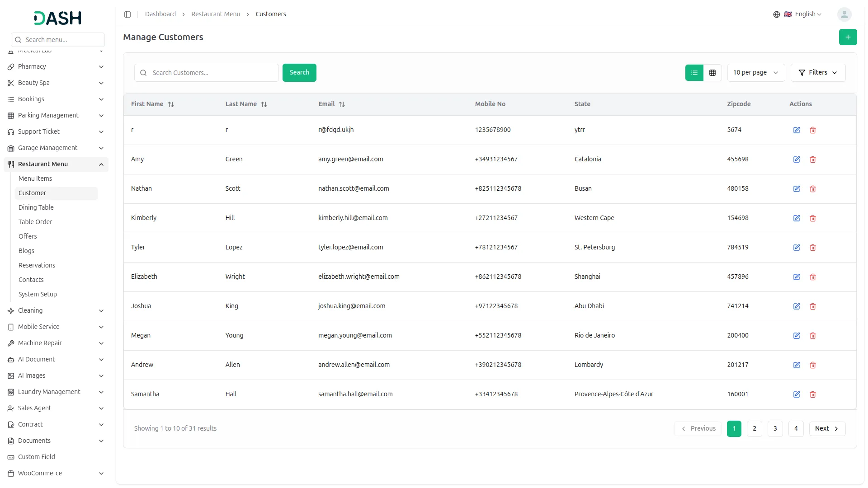This screenshot has width=868, height=488.
Task: Open Dining Table in sidebar
Action: click(x=36, y=207)
